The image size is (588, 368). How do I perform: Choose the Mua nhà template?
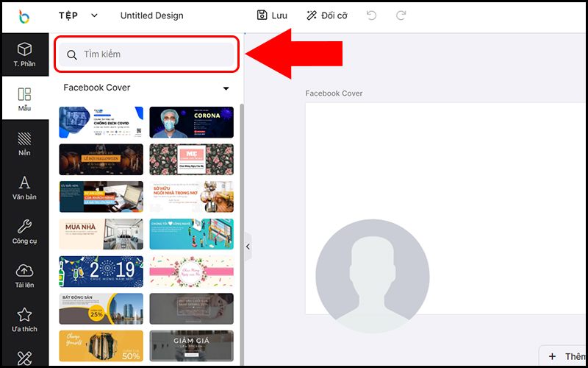coord(101,234)
